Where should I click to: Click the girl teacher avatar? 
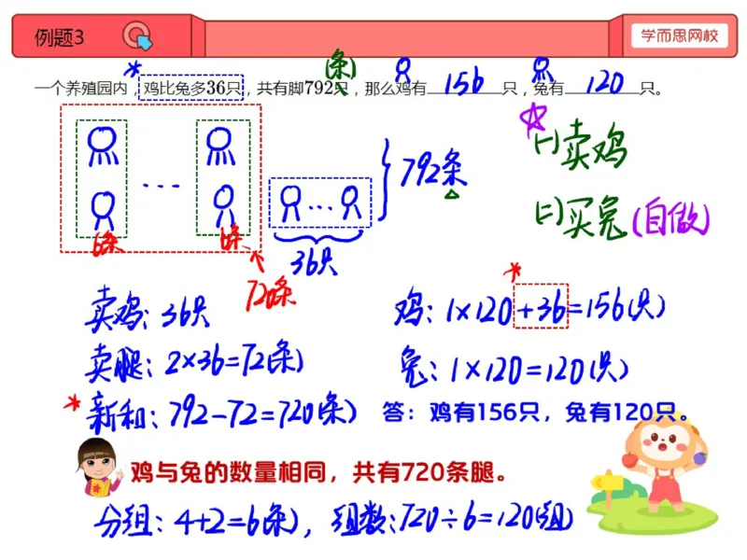tap(99, 468)
